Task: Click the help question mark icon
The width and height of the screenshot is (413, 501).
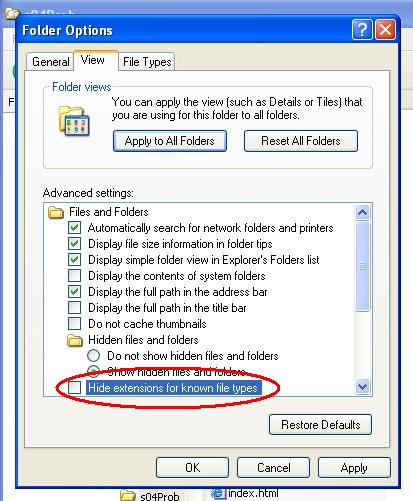Action: coord(362,30)
